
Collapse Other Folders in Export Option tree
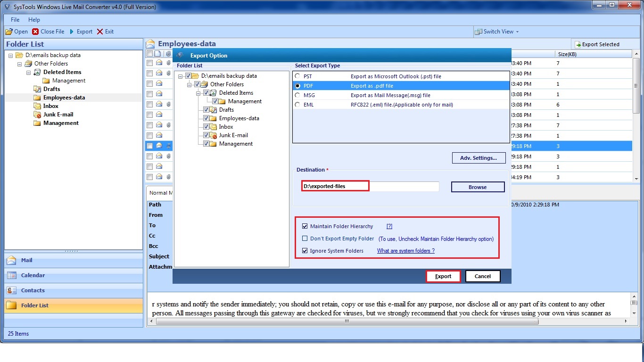(190, 84)
